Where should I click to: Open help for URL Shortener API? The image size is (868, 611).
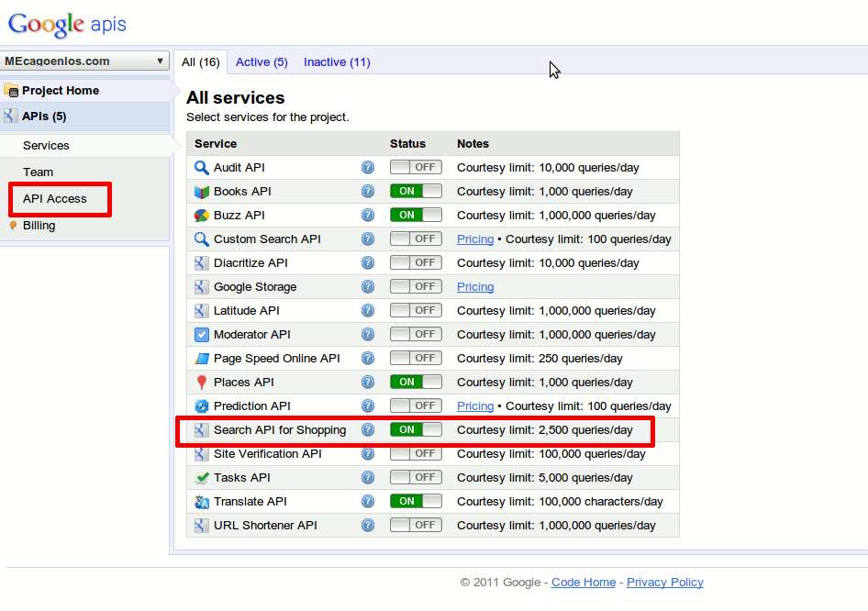368,525
